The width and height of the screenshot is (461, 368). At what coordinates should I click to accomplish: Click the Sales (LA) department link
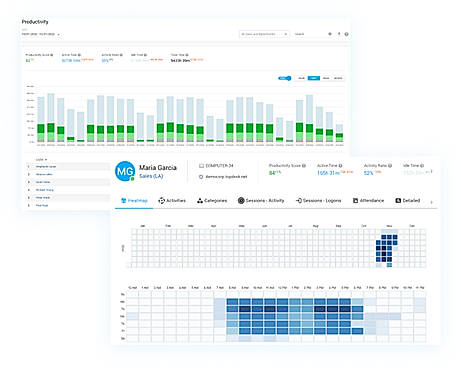click(x=151, y=176)
